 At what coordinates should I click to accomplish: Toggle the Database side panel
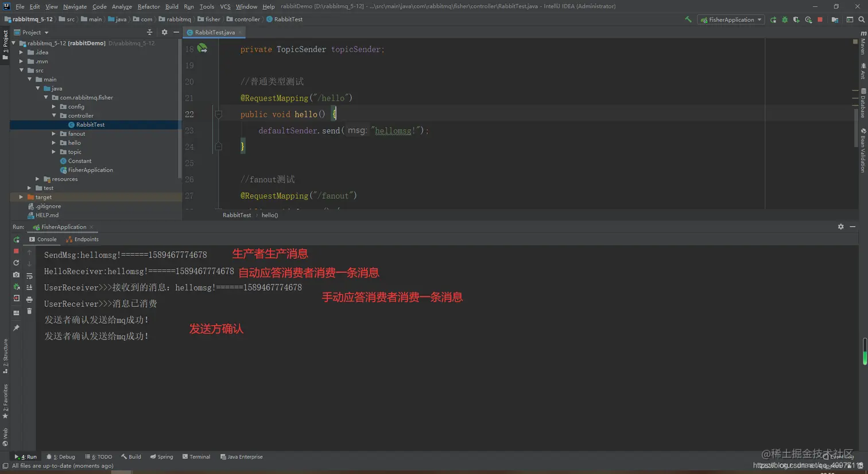point(863,103)
